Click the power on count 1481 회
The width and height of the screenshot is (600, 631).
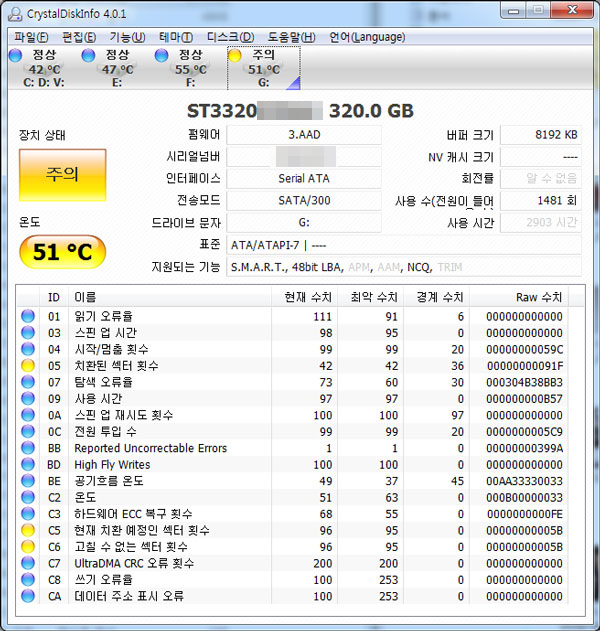pos(540,200)
